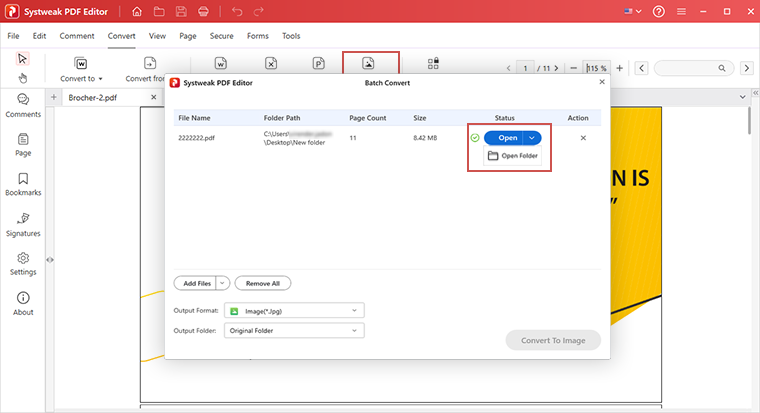
Task: Click the Home icon in title bar
Action: (x=137, y=11)
